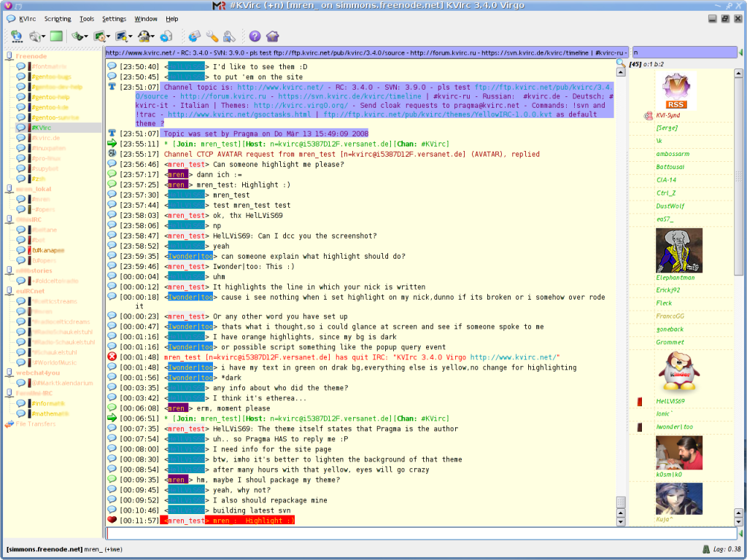Select Iwonder|too in the user list
Screen dimensions: 747x560
click(x=675, y=427)
